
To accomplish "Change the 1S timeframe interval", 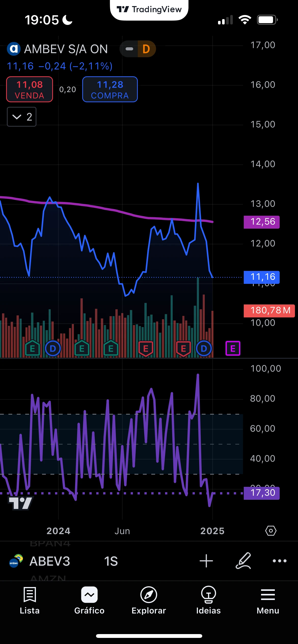I will point(111,561).
